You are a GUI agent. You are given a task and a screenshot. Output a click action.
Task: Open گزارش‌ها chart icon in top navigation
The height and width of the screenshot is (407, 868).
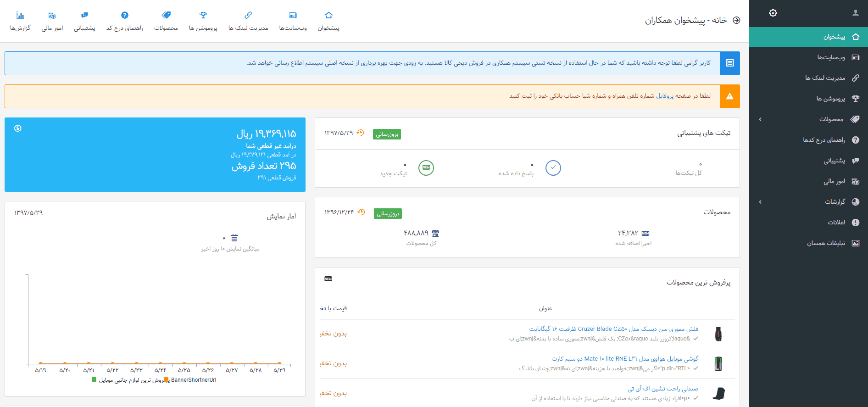pyautogui.click(x=20, y=15)
